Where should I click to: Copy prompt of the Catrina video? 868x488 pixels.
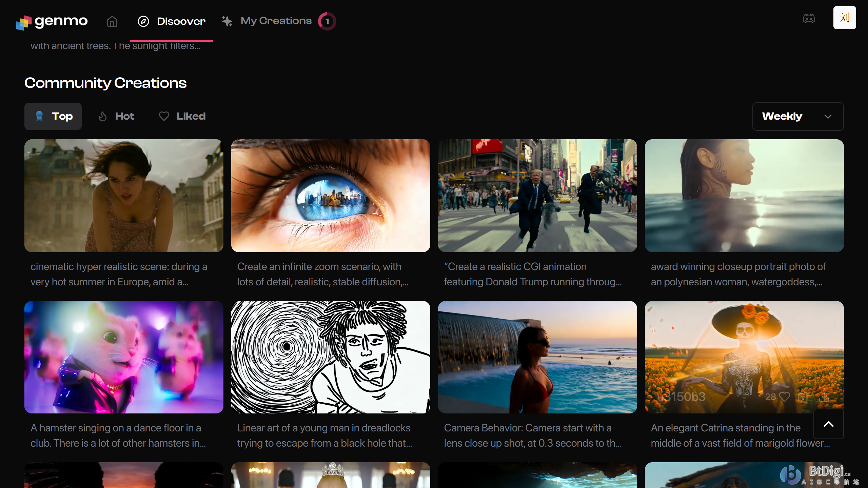click(x=803, y=396)
